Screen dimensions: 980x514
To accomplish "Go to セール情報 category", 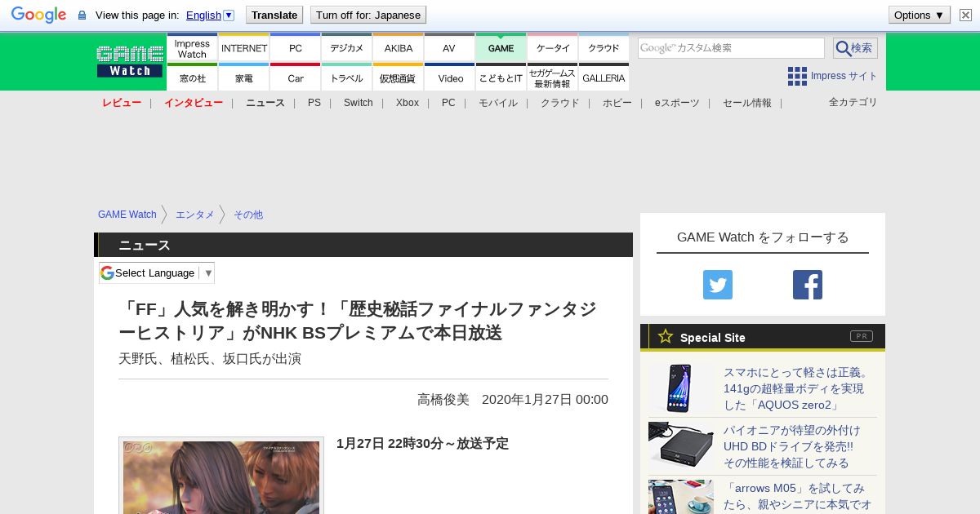I will tap(747, 103).
